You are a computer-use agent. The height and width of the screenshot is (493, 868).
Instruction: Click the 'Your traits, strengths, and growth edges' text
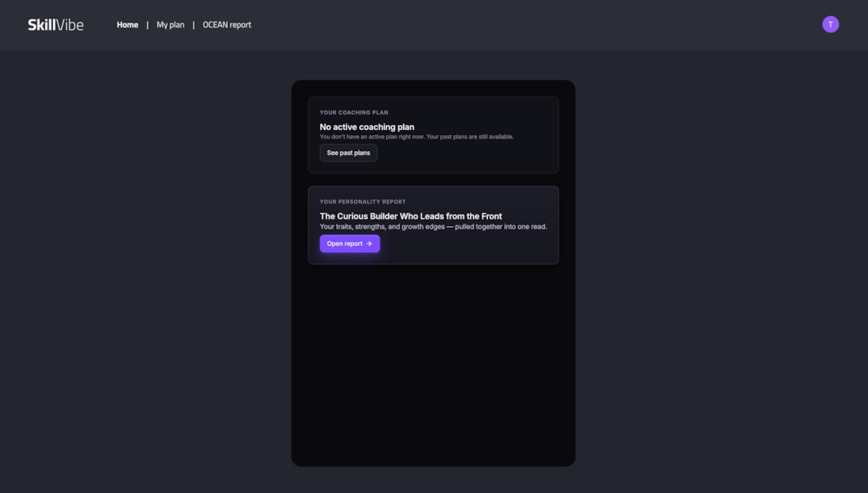pyautogui.click(x=433, y=227)
